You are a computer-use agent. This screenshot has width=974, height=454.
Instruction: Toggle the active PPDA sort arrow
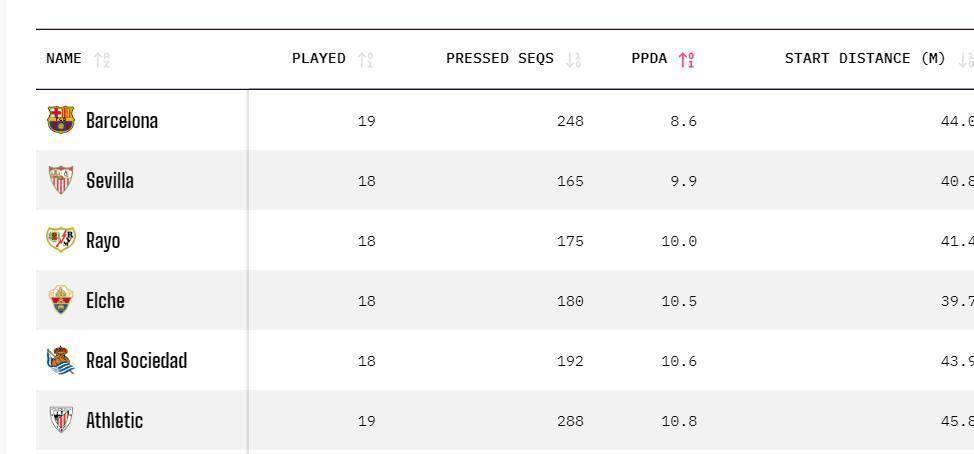click(x=686, y=59)
